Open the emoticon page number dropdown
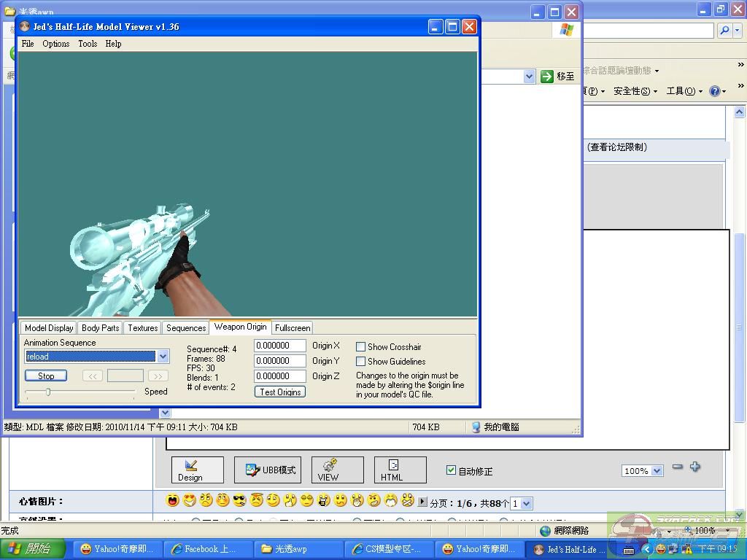Image resolution: width=747 pixels, height=560 pixels. [527, 503]
